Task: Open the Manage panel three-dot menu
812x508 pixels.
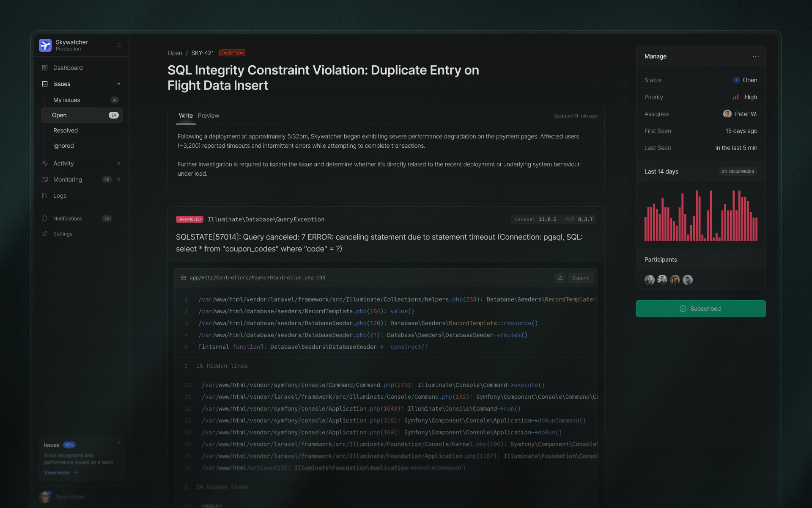Action: click(755, 56)
